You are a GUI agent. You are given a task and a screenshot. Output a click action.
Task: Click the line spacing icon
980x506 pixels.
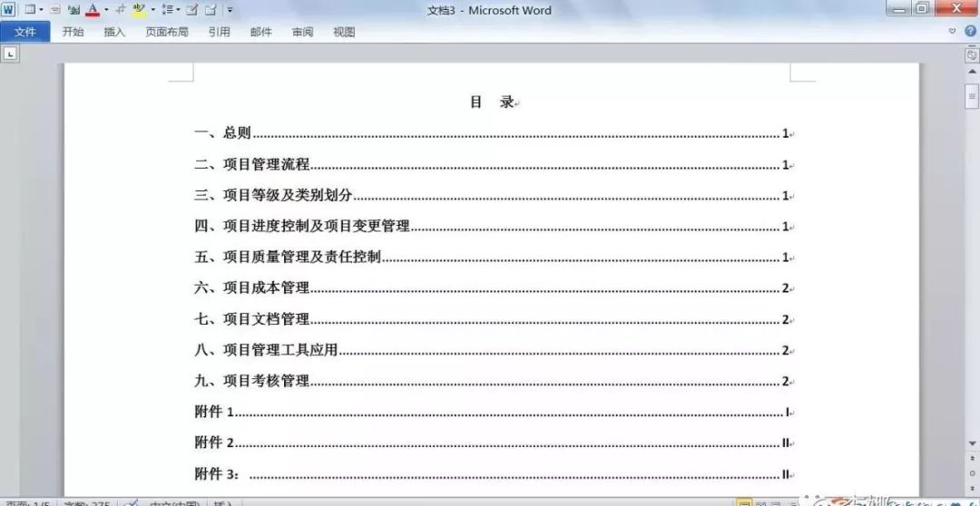point(167,9)
